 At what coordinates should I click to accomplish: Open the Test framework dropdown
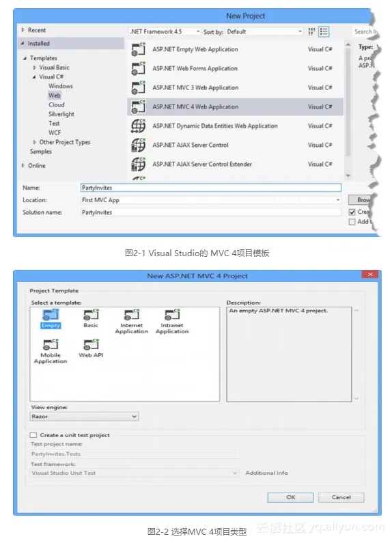coord(135,473)
